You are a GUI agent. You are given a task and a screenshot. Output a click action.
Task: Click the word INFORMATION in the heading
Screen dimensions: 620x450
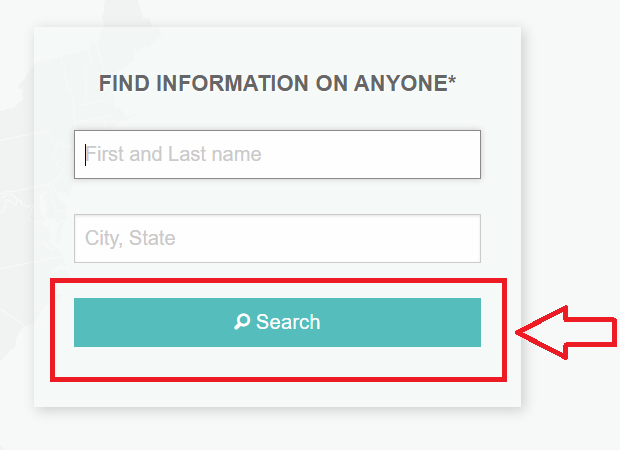tap(232, 83)
